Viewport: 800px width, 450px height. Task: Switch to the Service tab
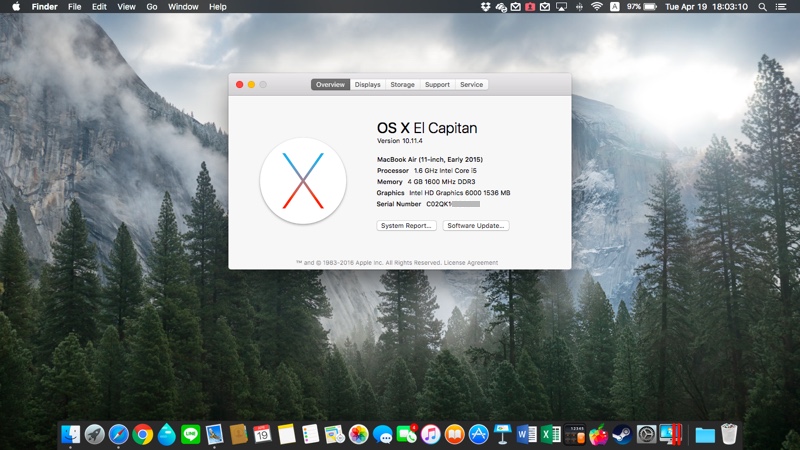coord(471,85)
